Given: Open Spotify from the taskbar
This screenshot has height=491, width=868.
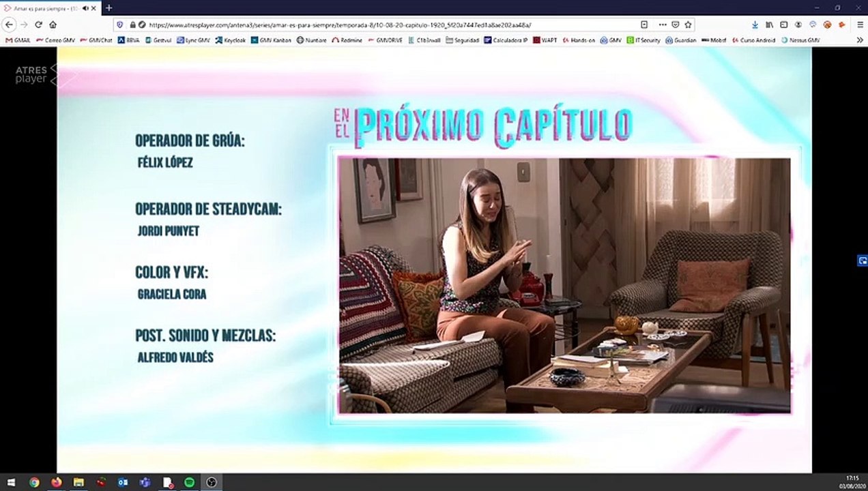Looking at the screenshot, I should [x=189, y=482].
